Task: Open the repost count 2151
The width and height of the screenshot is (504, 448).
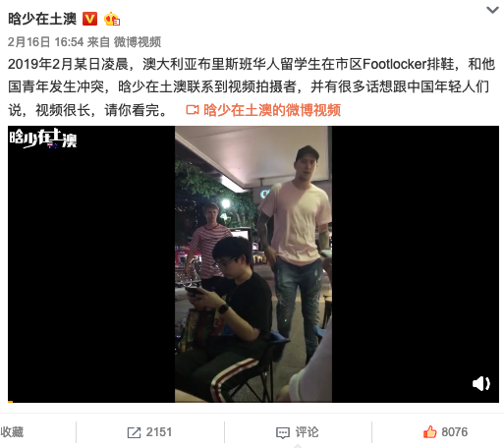Action: (159, 432)
